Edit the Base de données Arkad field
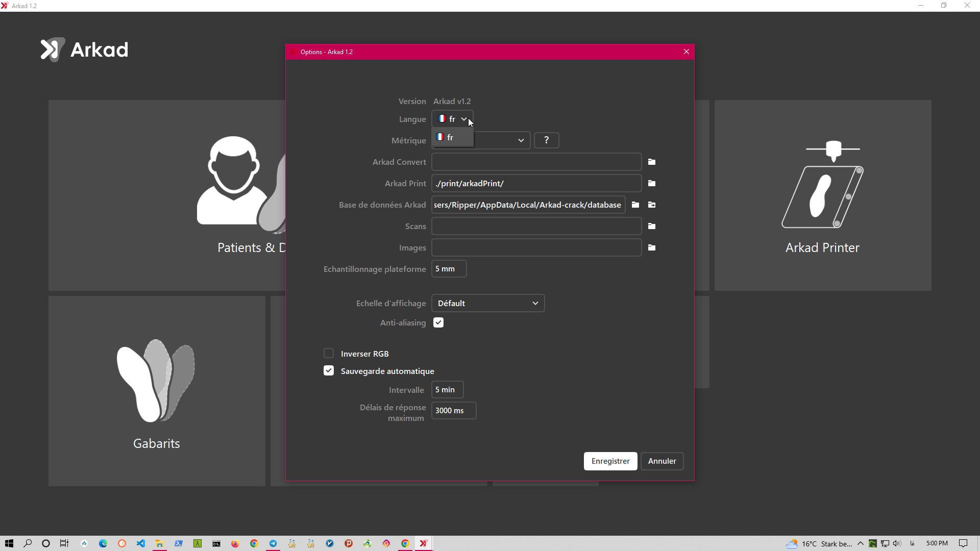 (528, 205)
